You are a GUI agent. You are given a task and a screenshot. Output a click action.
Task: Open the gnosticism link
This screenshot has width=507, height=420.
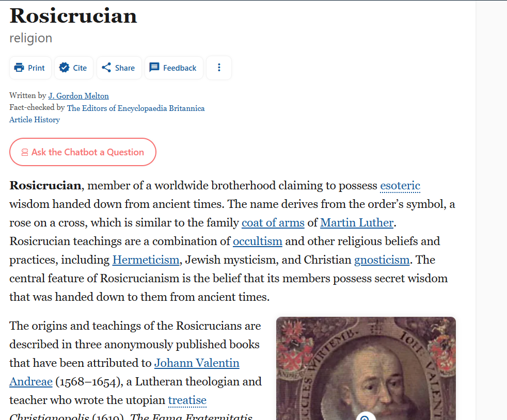[382, 260]
